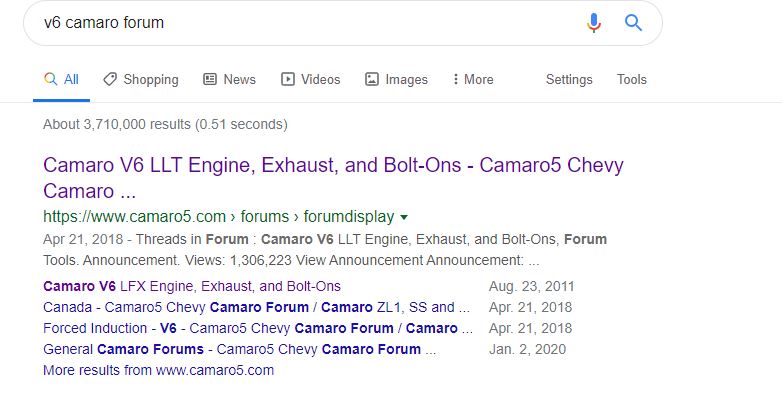
Task: Click the News newspaper icon
Action: point(210,79)
